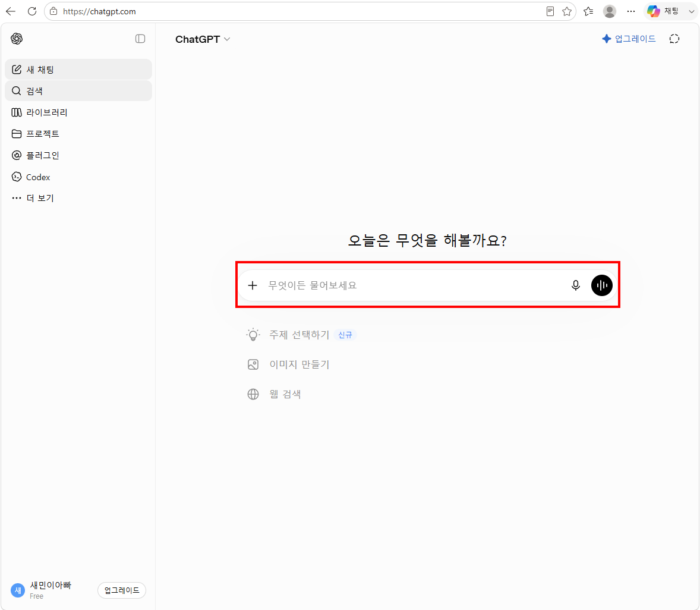Open the 플러그인 sidebar item
Image resolution: width=700 pixels, height=610 pixels.
click(78, 155)
